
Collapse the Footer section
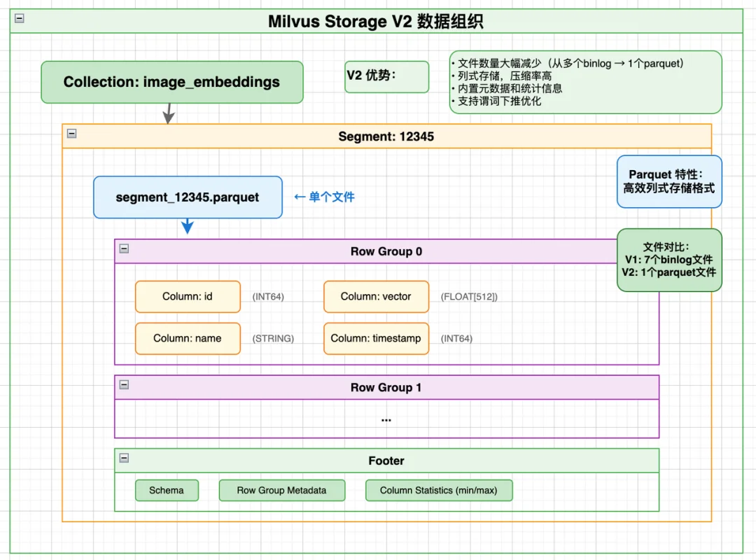point(124,458)
